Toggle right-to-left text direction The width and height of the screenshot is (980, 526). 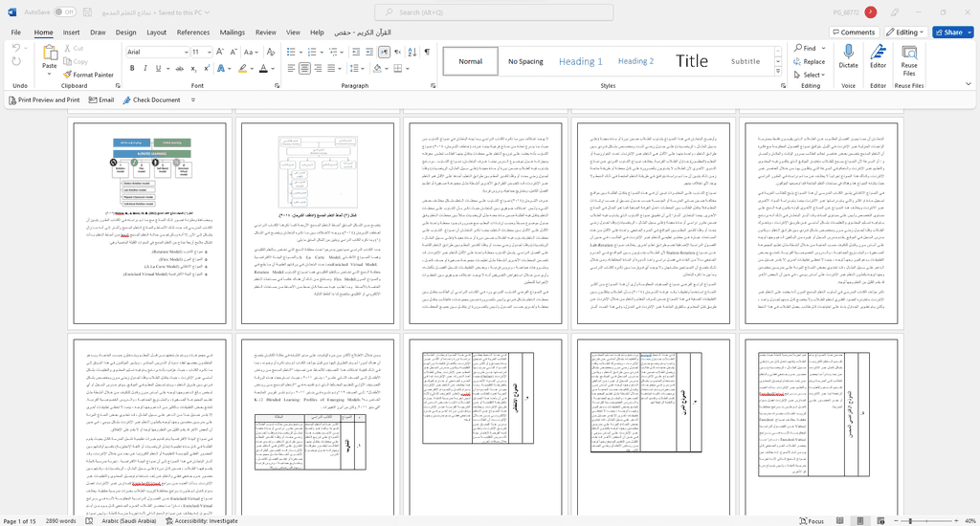coord(397,52)
